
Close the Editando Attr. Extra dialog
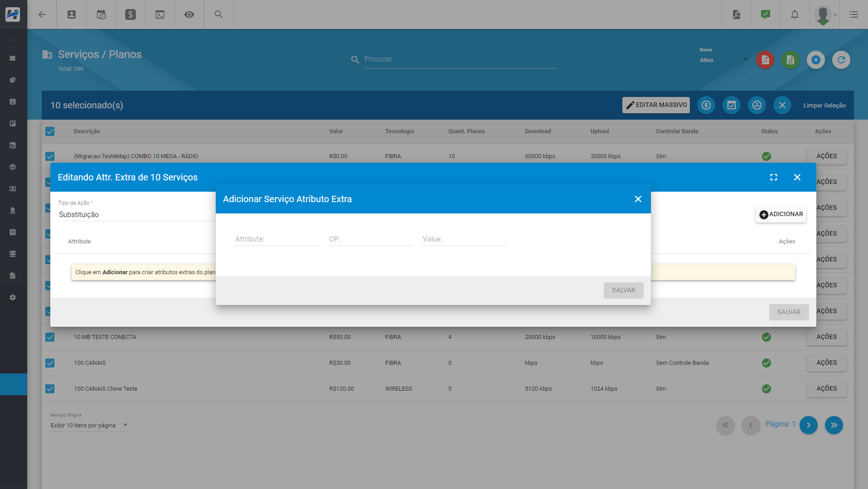(797, 177)
